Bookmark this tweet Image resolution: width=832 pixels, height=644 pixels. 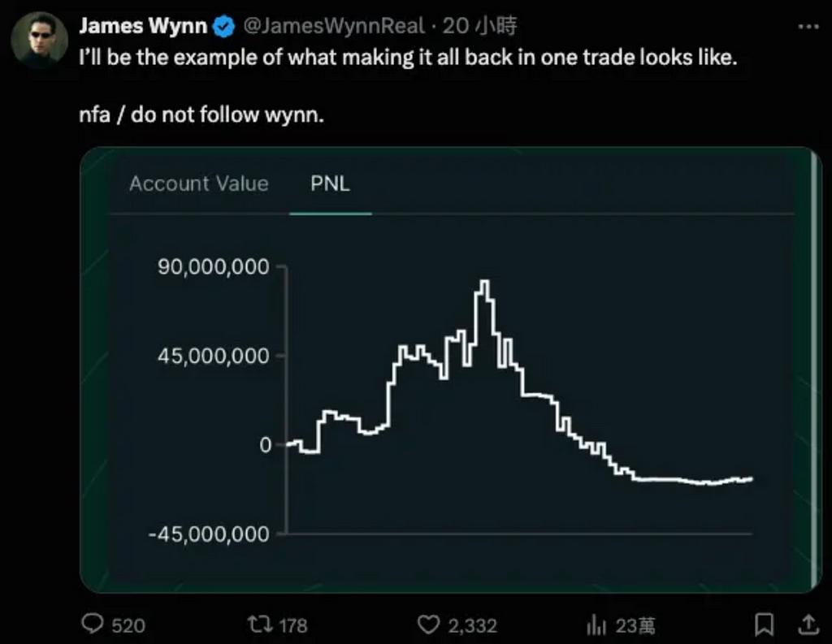[x=764, y=625]
